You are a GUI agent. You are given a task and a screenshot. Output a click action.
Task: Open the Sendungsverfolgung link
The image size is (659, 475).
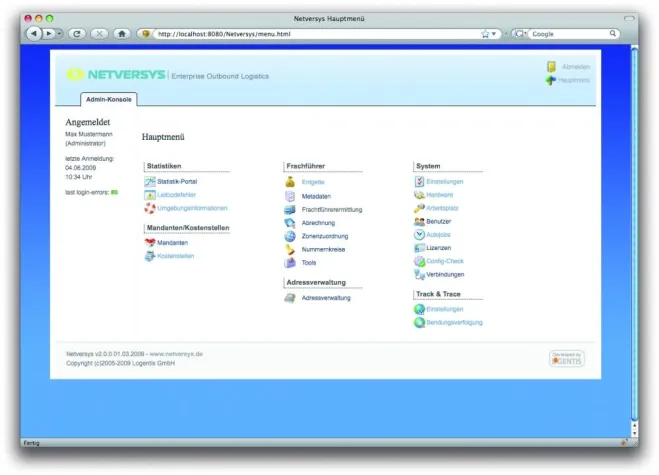[x=454, y=323]
